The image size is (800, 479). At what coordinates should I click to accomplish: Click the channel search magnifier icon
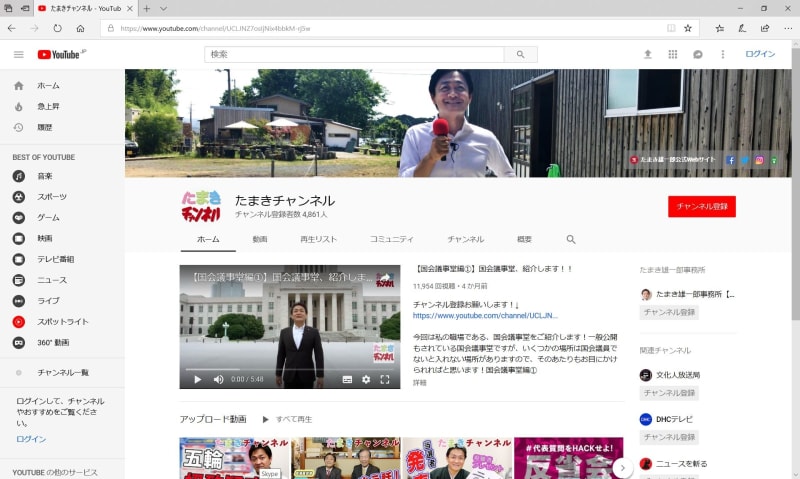(571, 239)
